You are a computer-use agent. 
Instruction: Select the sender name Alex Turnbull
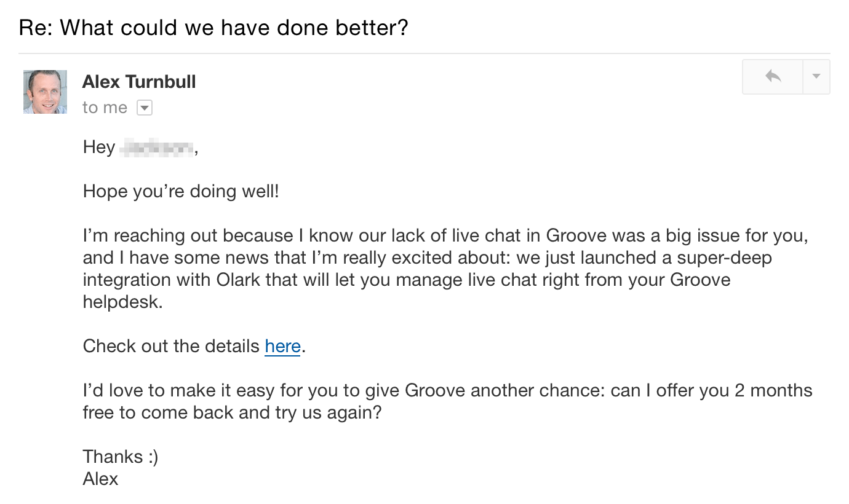[139, 82]
